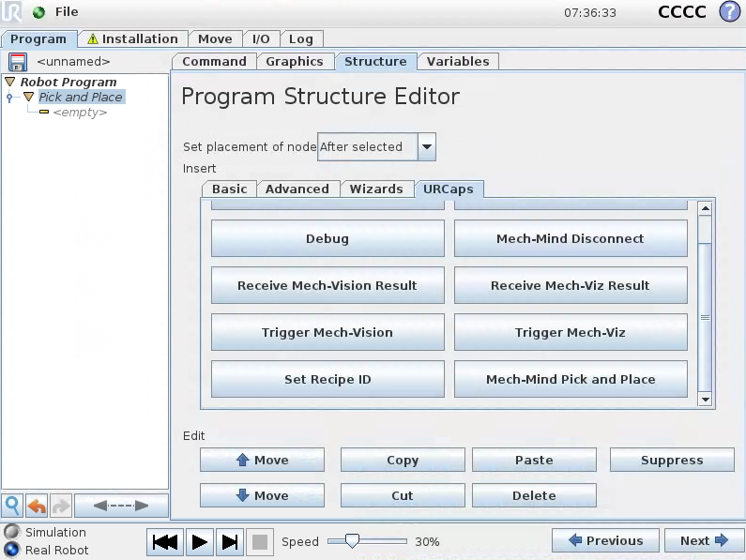Collapse the Robot Program tree node
The width and height of the screenshot is (746, 560).
10,82
